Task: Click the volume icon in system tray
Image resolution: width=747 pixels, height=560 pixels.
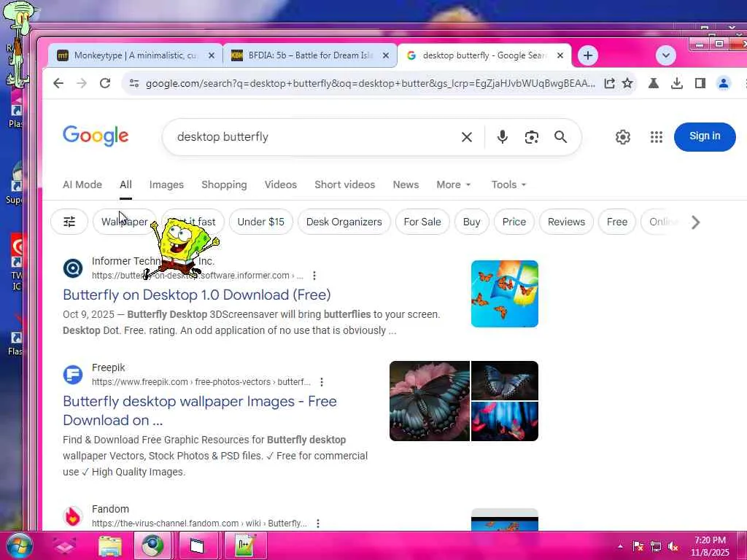Action: pos(673,547)
